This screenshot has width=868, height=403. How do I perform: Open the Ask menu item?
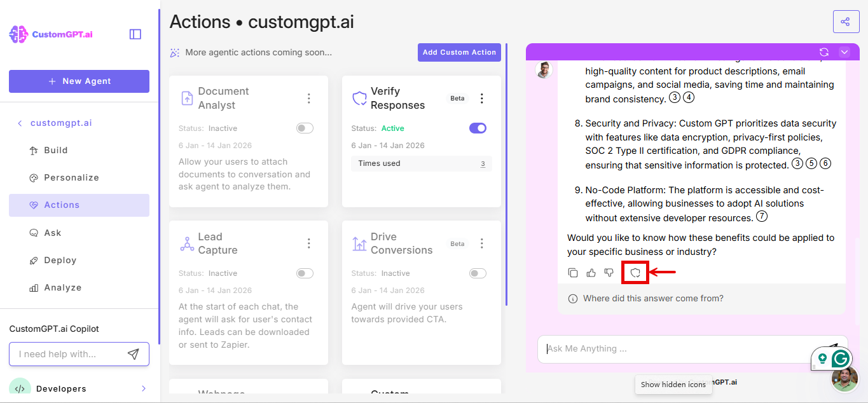[79, 233]
